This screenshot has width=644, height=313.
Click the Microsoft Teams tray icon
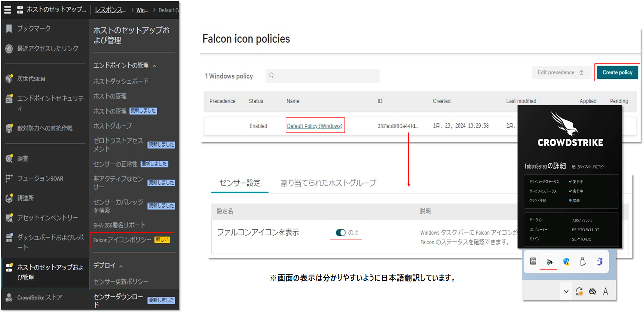pos(600,262)
